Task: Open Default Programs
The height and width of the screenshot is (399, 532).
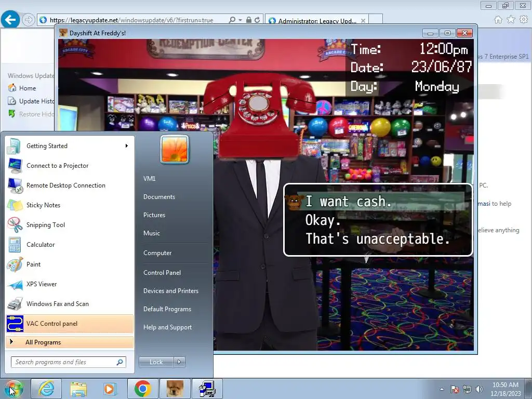Action: tap(167, 309)
